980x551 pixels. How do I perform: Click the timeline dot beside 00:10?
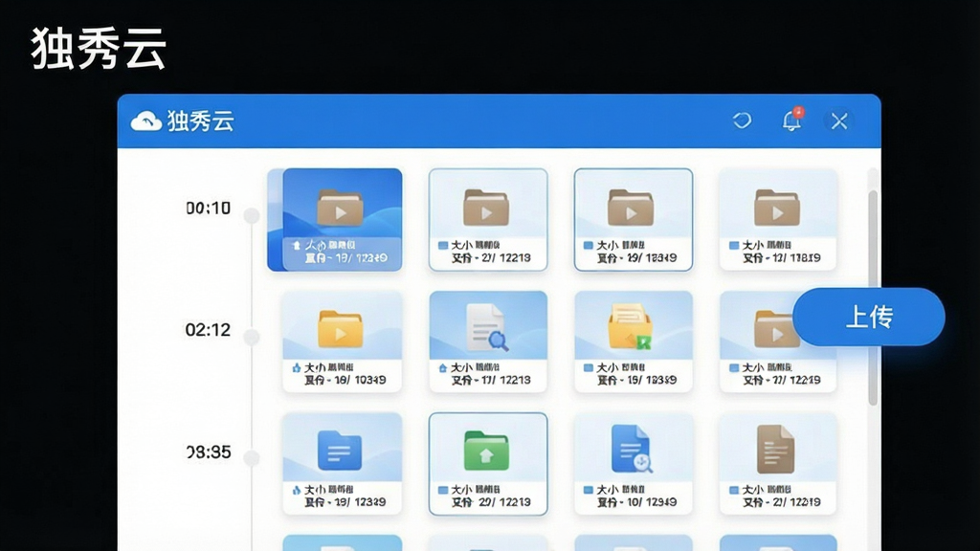252,215
